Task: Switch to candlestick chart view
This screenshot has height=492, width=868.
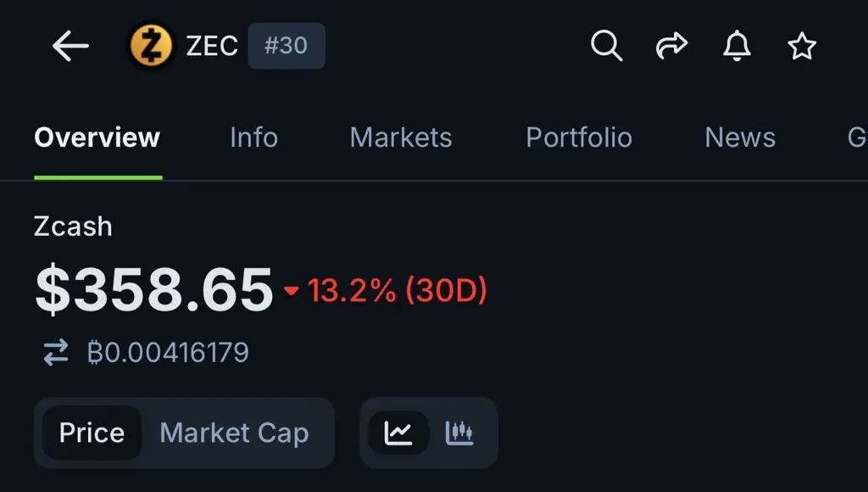Action: click(459, 433)
